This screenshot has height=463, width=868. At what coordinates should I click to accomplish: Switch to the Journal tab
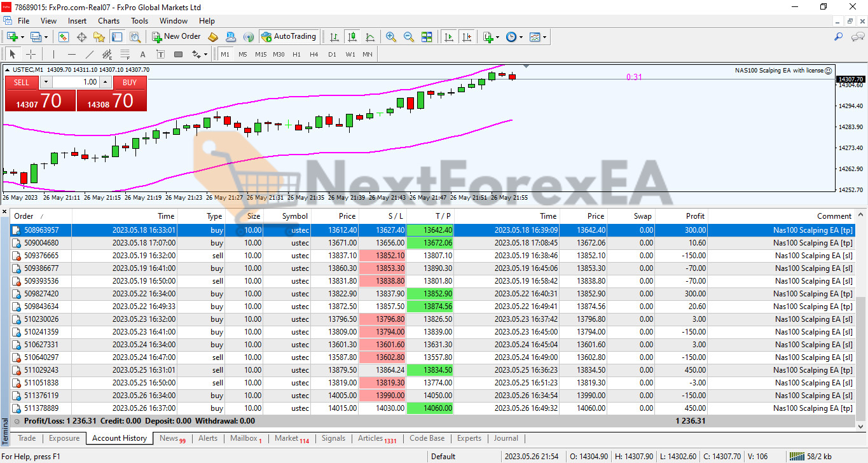(x=506, y=438)
